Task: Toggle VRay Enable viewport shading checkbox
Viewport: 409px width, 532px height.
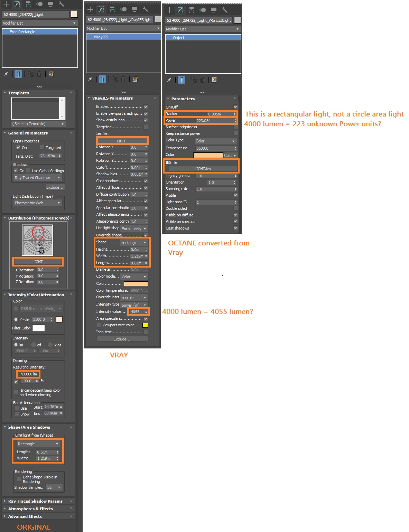Action: [146, 113]
